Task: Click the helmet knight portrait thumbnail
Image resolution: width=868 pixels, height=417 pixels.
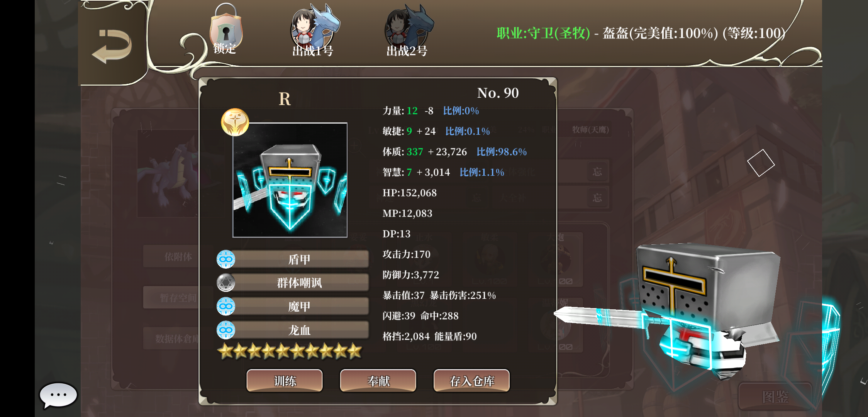Action: coord(290,180)
